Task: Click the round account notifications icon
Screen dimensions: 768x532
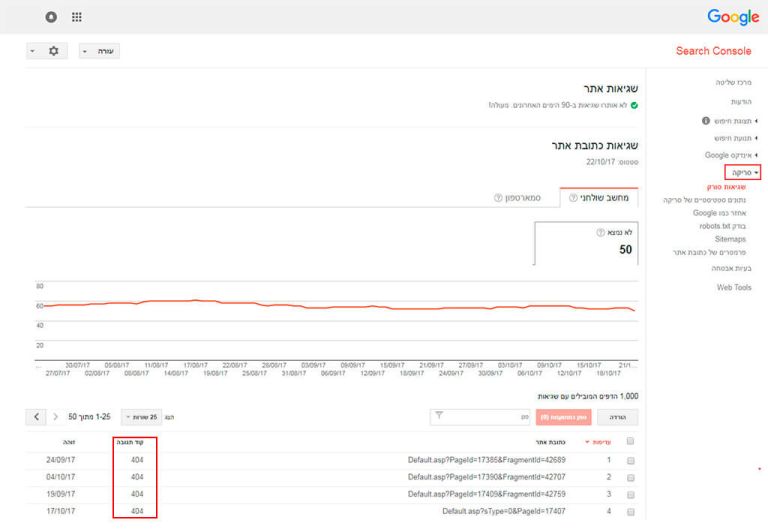Action: click(51, 17)
